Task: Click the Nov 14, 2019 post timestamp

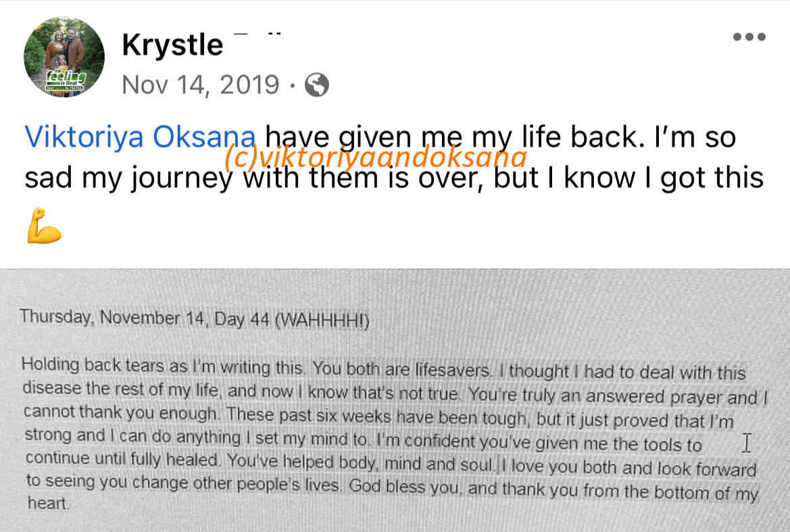Action: (201, 84)
